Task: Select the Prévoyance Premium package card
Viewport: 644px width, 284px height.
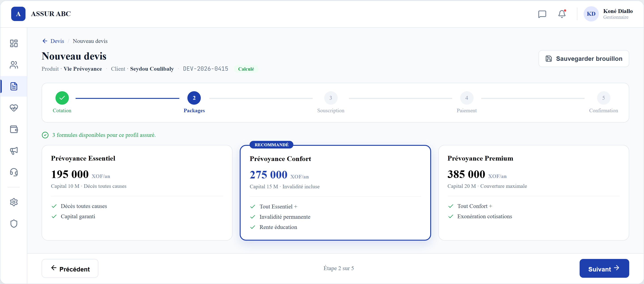Action: click(534, 193)
